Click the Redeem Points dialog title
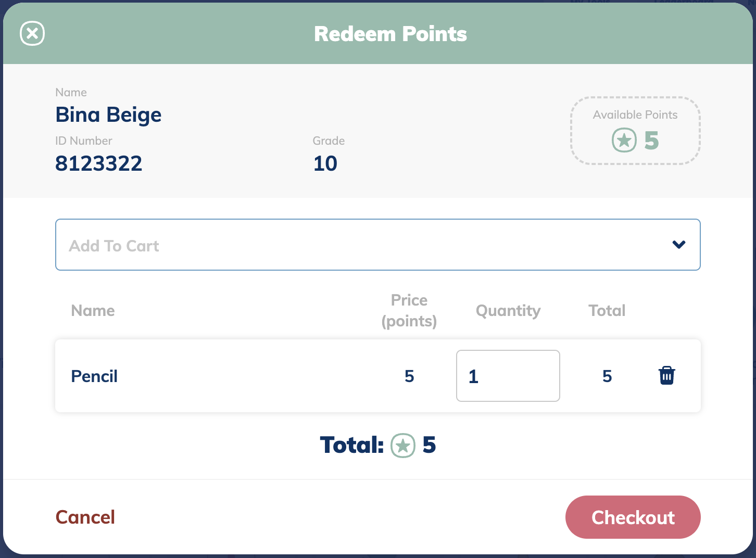Viewport: 756px width, 558px height. [x=390, y=33]
